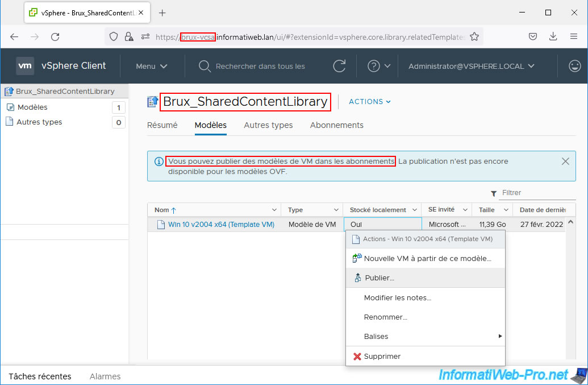The height and width of the screenshot is (385, 588).
Task: Click the content library icon beside the title
Action: pyautogui.click(x=153, y=102)
